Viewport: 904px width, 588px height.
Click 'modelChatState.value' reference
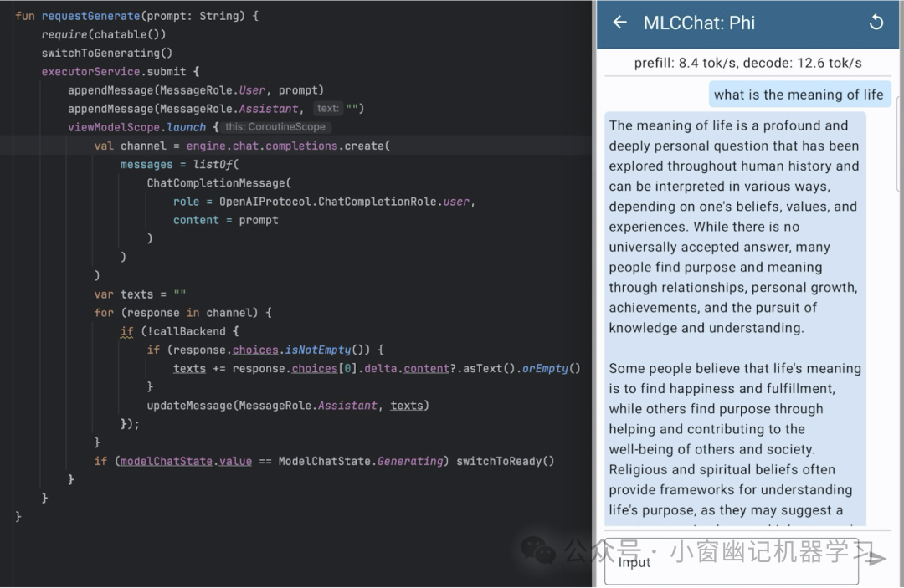[186, 461]
